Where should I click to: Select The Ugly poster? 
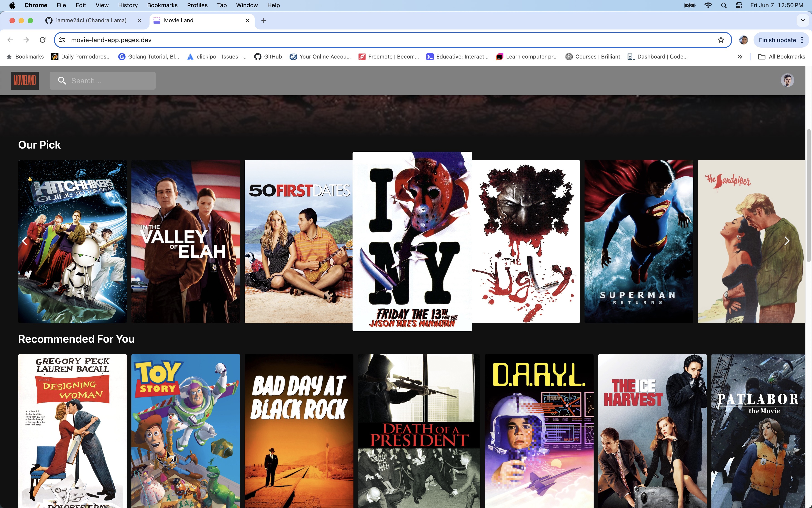click(x=526, y=242)
